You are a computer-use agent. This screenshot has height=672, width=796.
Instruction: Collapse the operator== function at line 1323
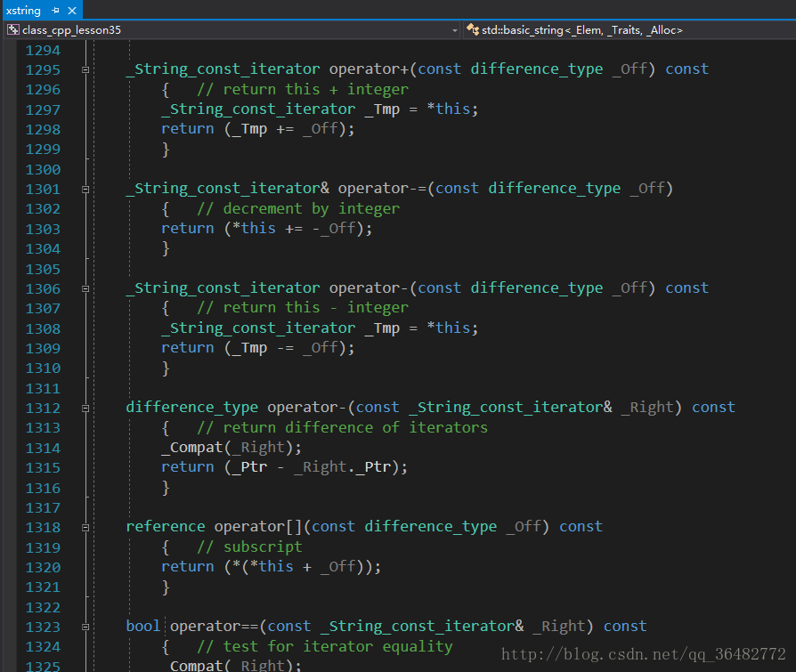tap(85, 627)
